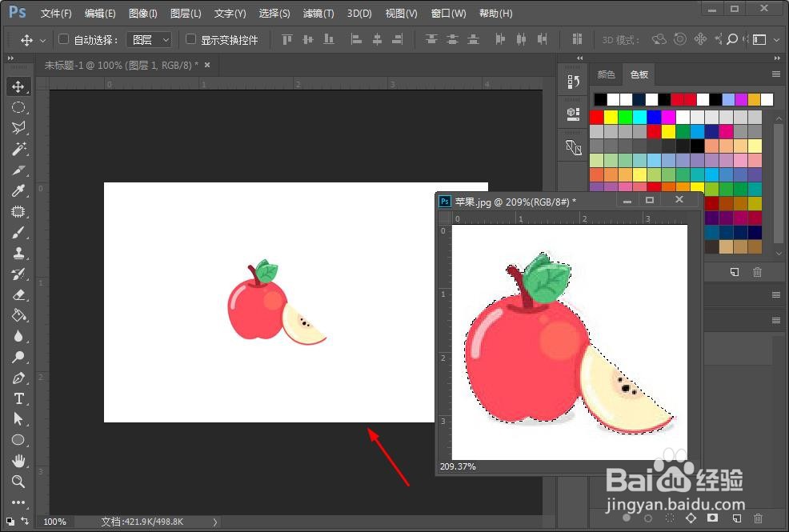This screenshot has width=789, height=532.
Task: Select the Move tool in the toolbox
Action: point(18,86)
